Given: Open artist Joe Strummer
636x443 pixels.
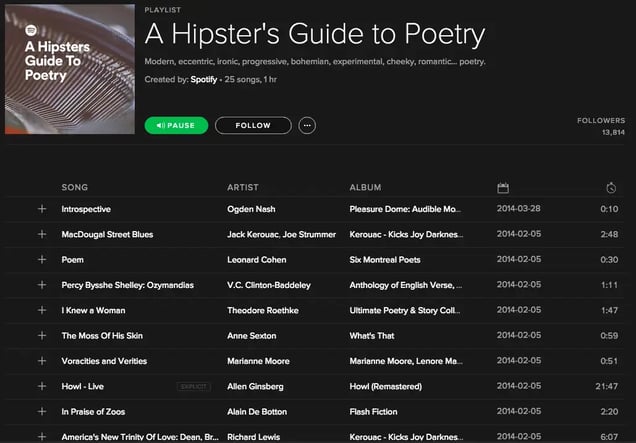Looking at the screenshot, I should (x=309, y=234).
